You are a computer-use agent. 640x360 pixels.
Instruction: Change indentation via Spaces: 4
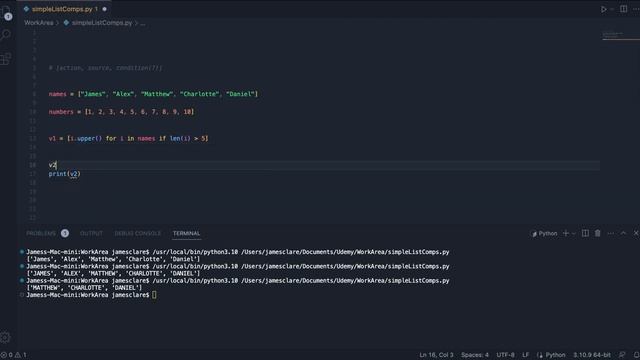[475, 355]
